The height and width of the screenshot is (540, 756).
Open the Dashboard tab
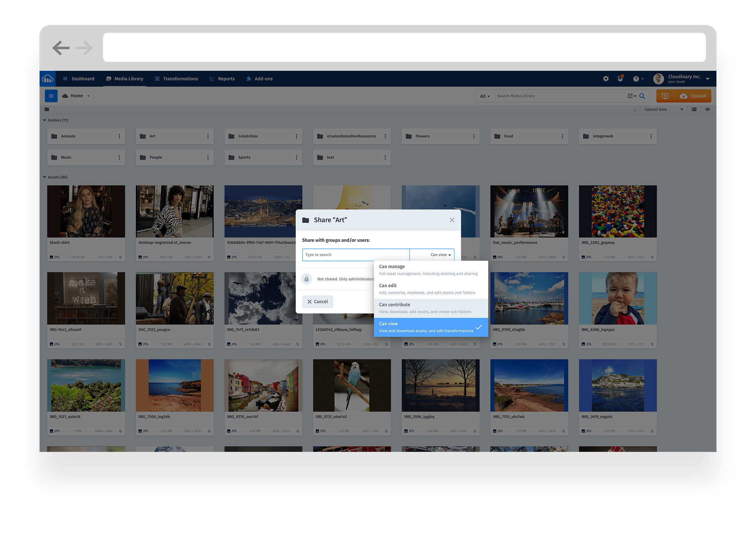79,79
